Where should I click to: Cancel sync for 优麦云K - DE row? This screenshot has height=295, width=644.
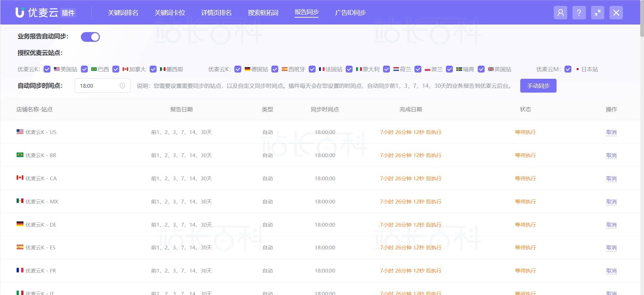point(611,225)
